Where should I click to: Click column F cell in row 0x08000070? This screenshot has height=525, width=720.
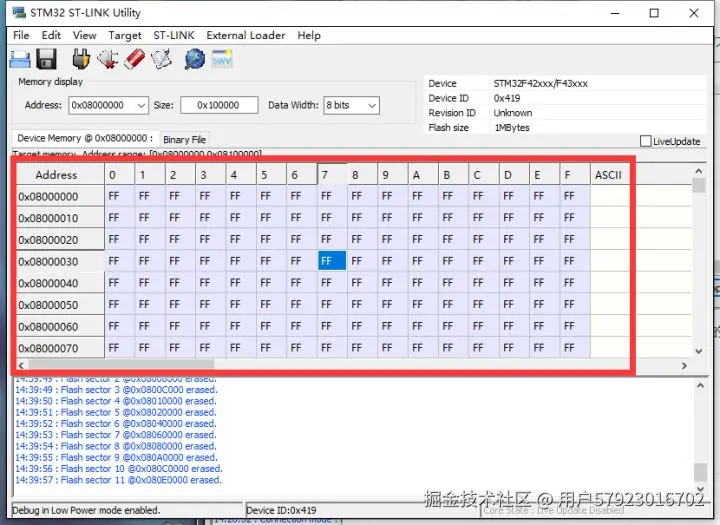click(x=575, y=348)
